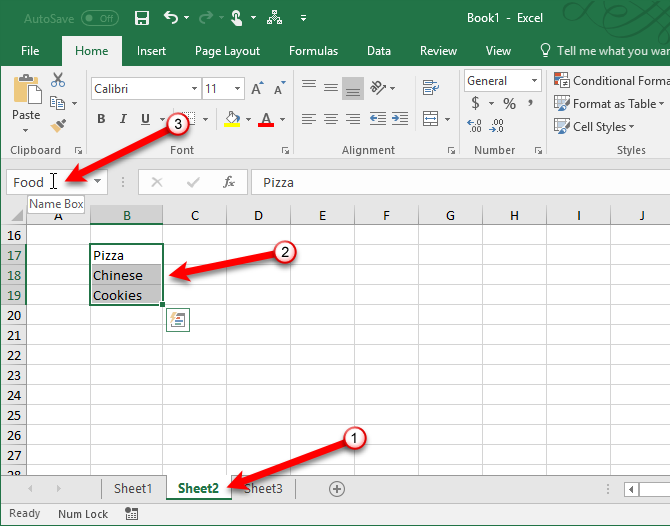Toggle Bold formatting
670x526 pixels.
(101, 120)
